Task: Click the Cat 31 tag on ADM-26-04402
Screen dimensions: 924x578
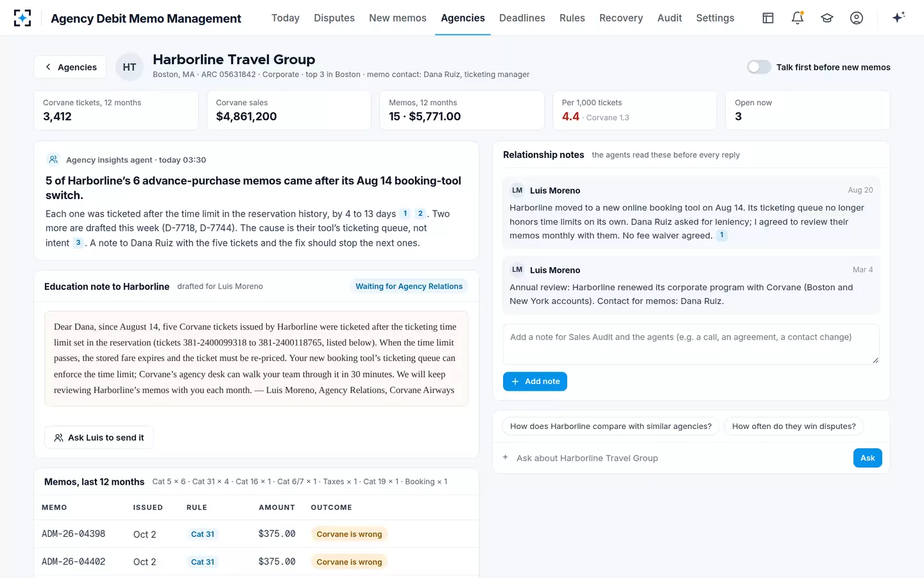Action: click(203, 562)
